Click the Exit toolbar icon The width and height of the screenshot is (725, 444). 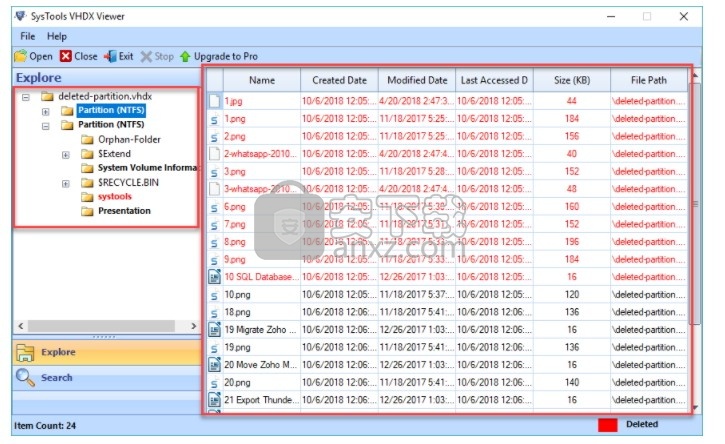(x=110, y=56)
